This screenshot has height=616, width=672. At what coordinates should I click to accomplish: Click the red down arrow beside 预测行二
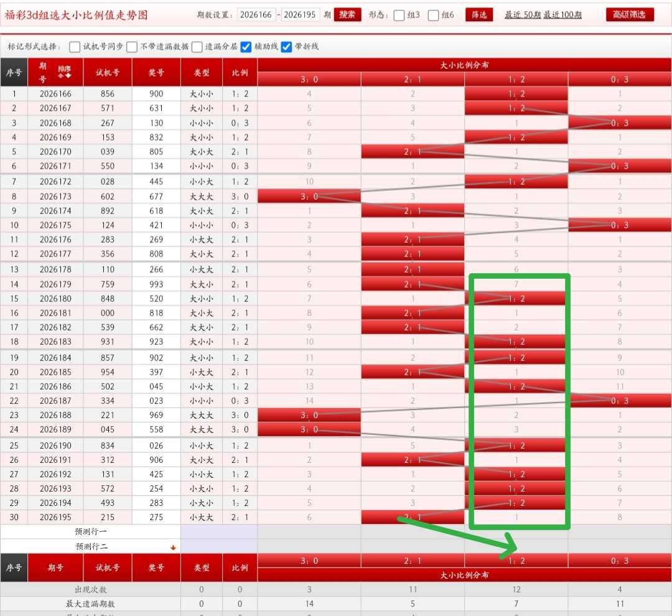point(173,548)
